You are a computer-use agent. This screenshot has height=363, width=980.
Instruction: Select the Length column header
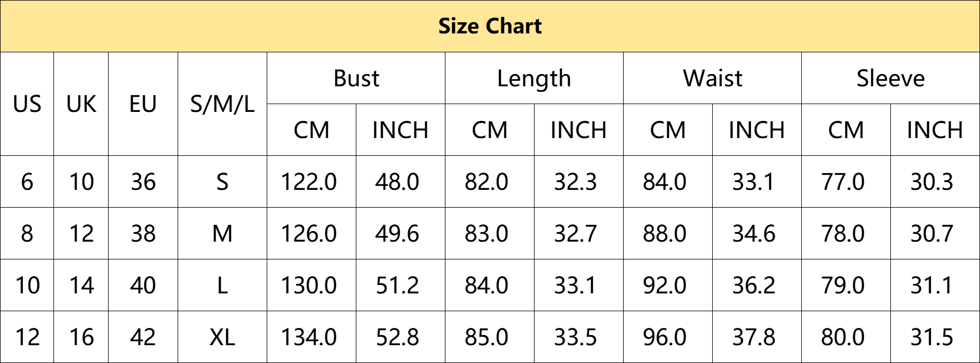tap(534, 78)
